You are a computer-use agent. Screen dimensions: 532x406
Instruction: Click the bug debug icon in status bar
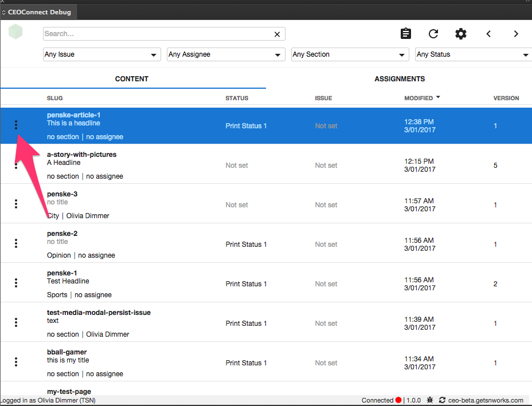(429, 400)
